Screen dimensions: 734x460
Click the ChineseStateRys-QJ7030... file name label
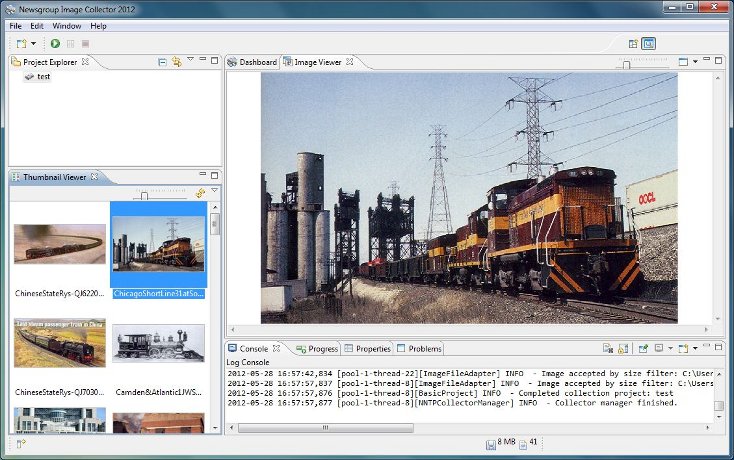click(60, 392)
